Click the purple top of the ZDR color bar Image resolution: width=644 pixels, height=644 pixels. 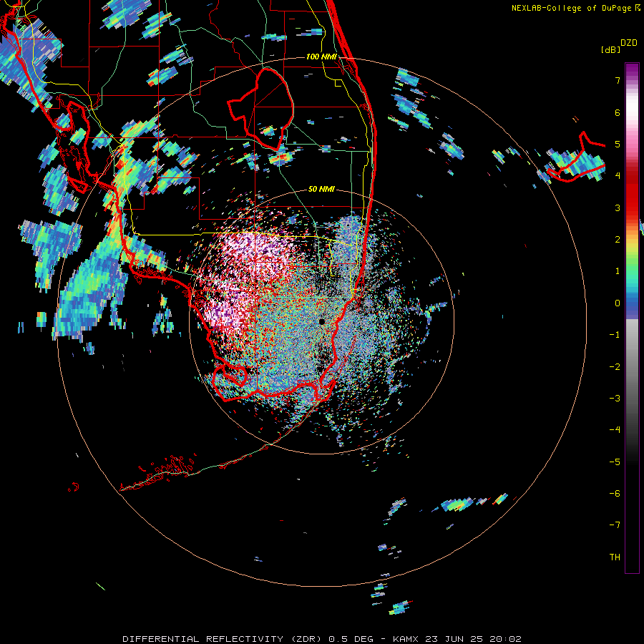click(x=632, y=70)
